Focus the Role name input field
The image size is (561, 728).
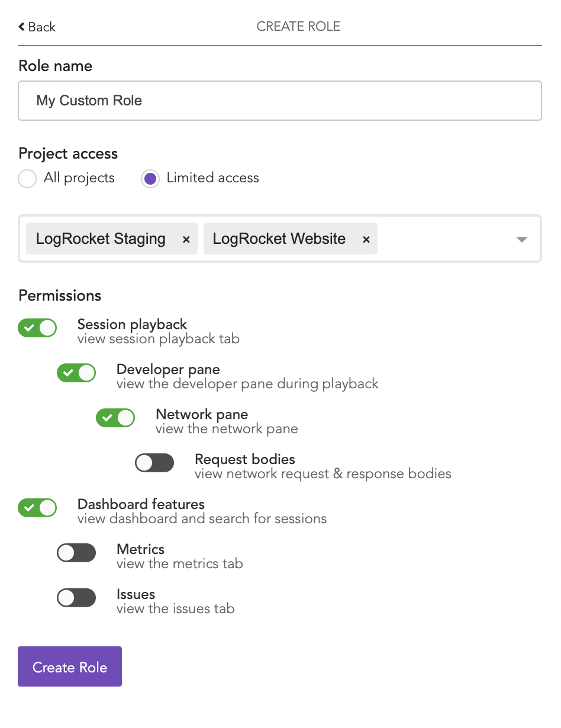pos(279,101)
